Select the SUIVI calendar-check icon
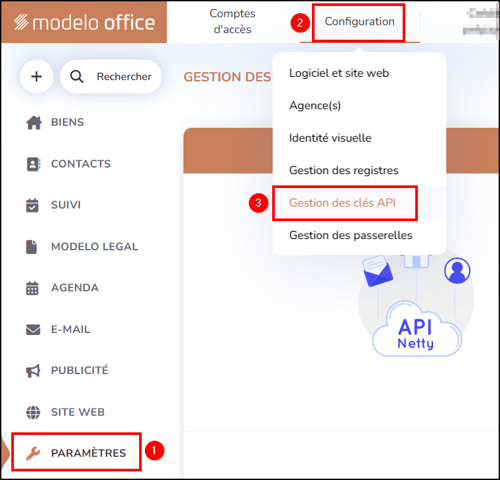The height and width of the screenshot is (480, 500). (32, 205)
